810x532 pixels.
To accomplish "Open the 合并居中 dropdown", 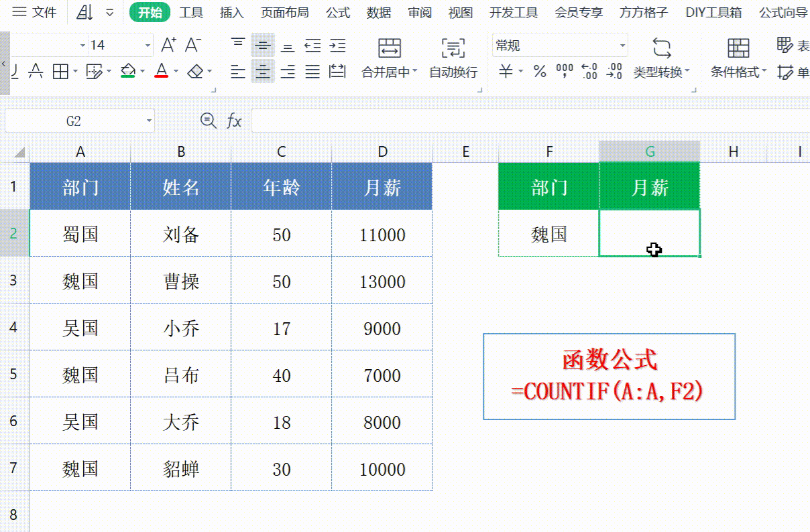I will coord(415,72).
